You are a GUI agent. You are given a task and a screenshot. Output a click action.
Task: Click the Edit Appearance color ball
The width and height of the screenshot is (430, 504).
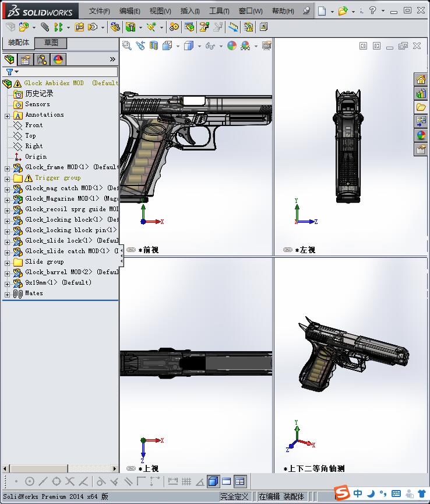[232, 45]
